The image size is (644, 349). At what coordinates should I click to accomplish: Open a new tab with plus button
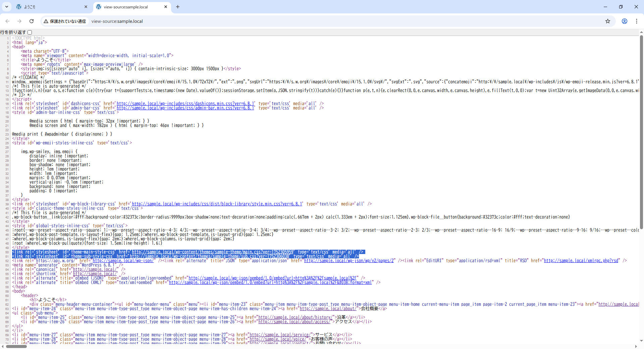coord(178,7)
